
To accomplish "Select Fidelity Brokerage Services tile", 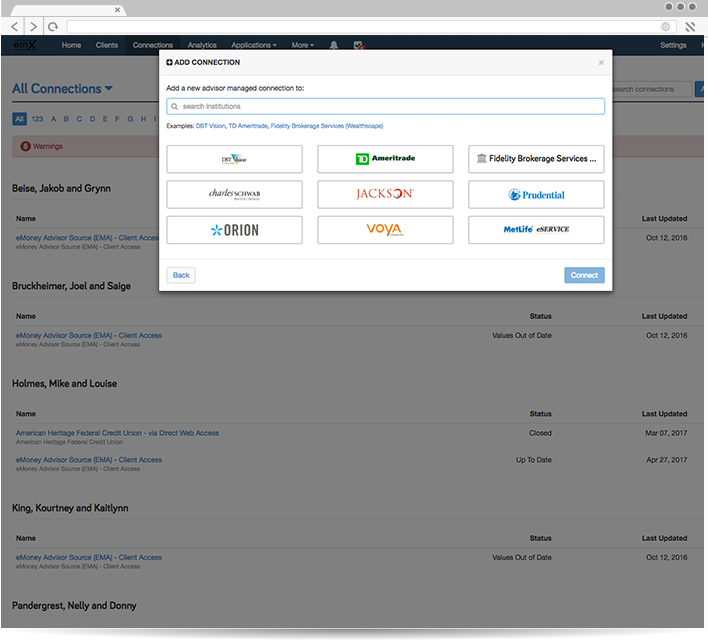I will [536, 159].
